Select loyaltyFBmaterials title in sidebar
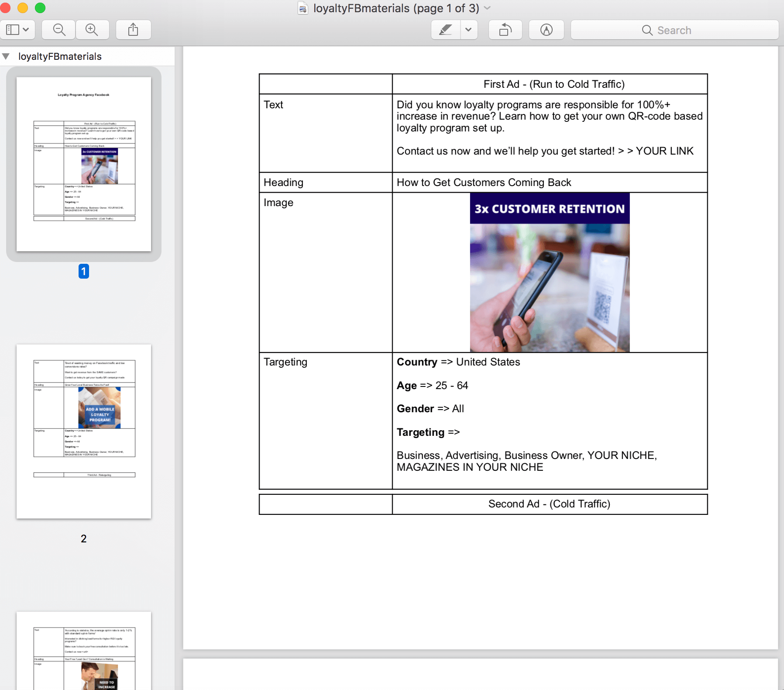The height and width of the screenshot is (690, 784). pyautogui.click(x=60, y=56)
